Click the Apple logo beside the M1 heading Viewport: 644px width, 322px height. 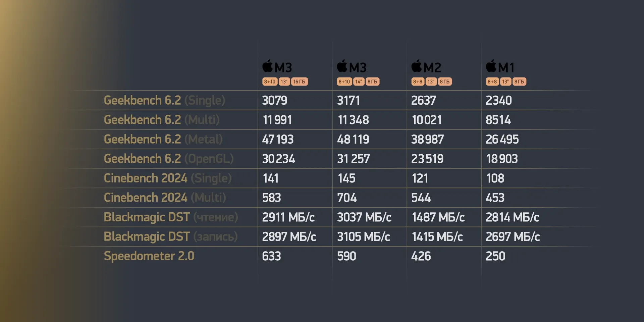coord(491,66)
